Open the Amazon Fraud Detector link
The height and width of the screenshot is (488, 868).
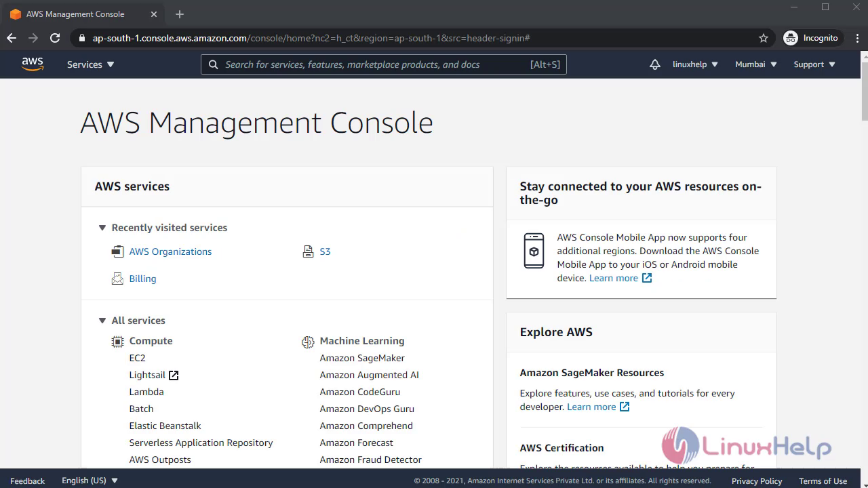(371, 460)
